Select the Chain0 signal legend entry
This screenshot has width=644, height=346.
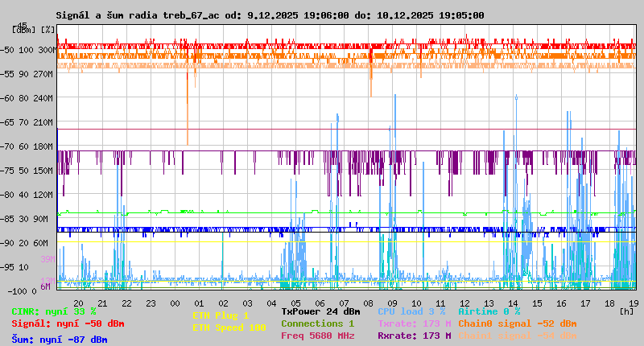click(518, 323)
